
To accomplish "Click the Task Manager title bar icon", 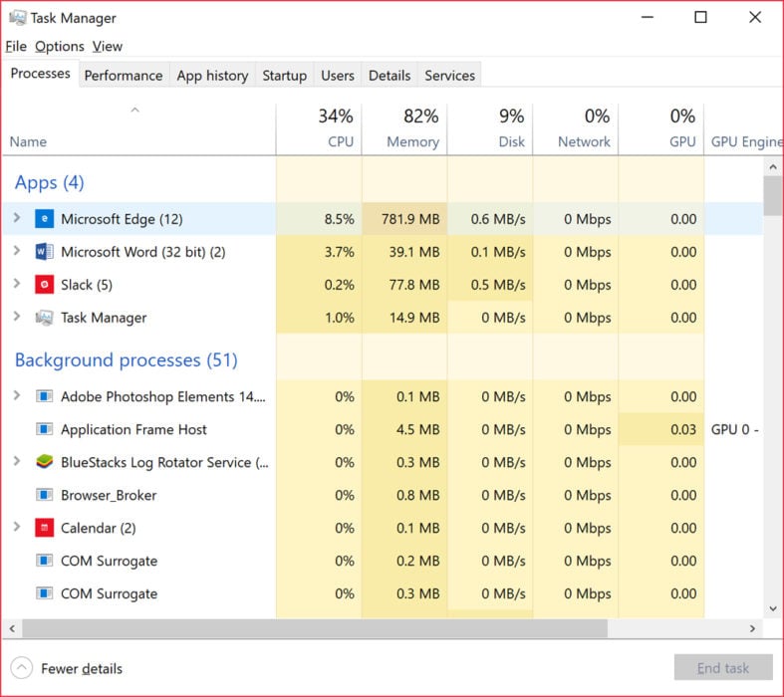I will [18, 18].
